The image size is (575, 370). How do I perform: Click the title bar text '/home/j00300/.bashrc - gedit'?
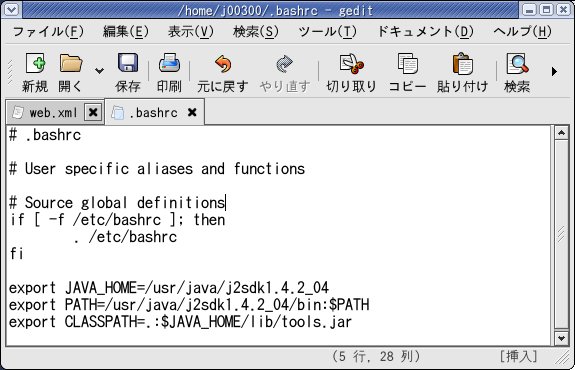275,11
